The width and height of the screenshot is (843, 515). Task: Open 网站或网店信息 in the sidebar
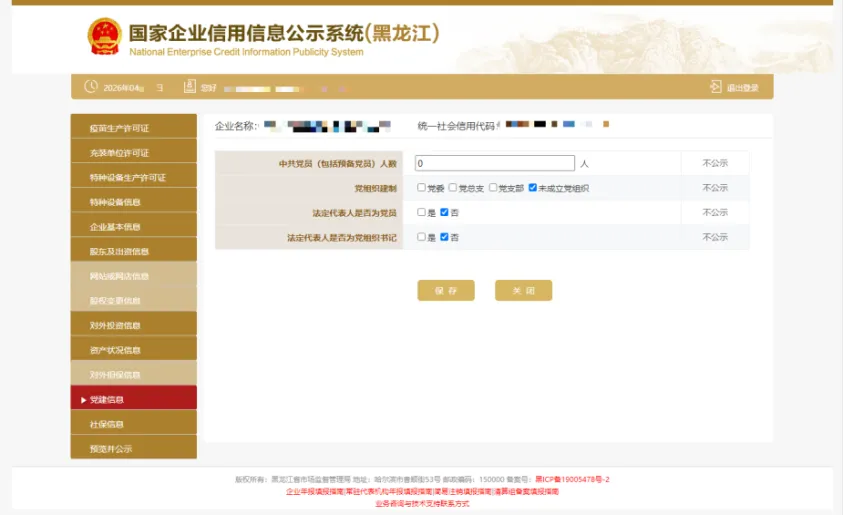(x=133, y=276)
